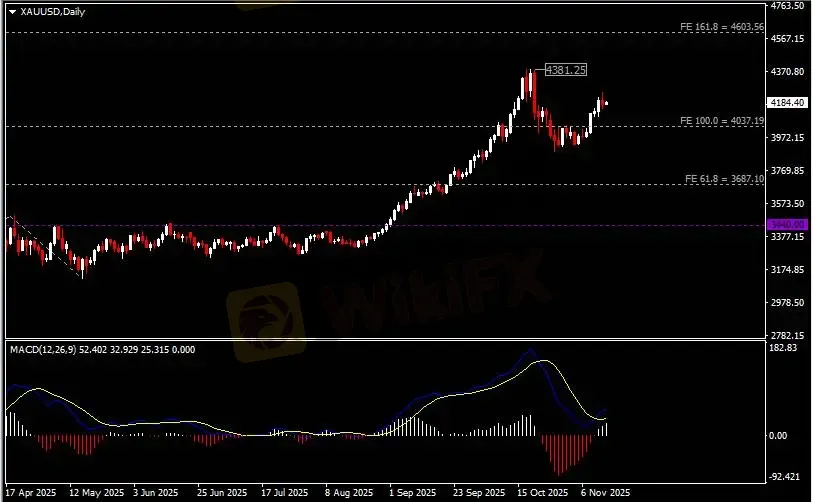Select price scale value 3573.50
The width and height of the screenshot is (813, 502).
[787, 203]
